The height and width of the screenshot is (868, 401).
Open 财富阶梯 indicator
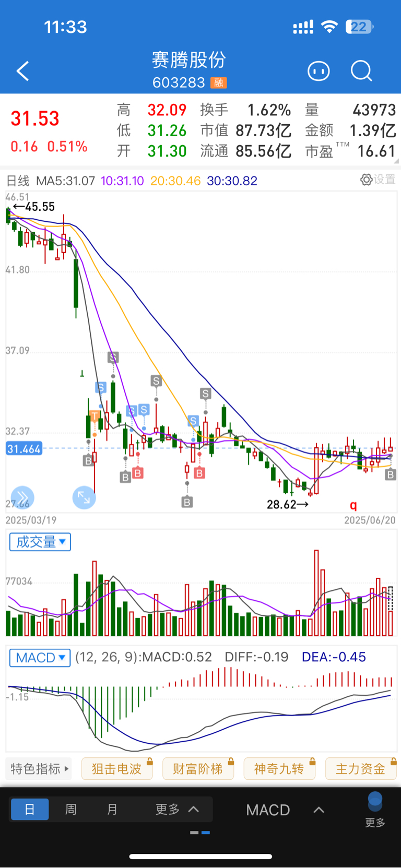point(198,769)
